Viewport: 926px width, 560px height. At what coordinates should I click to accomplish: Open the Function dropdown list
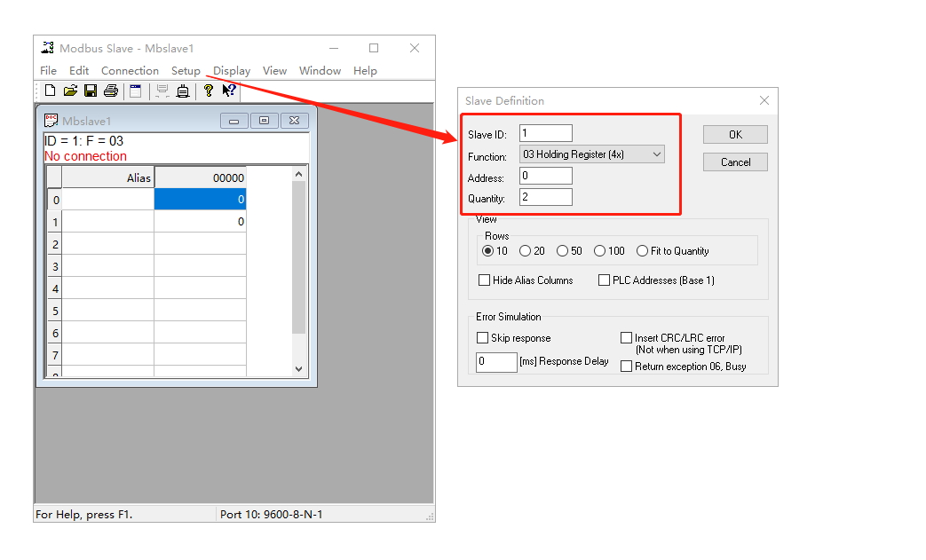(x=591, y=154)
